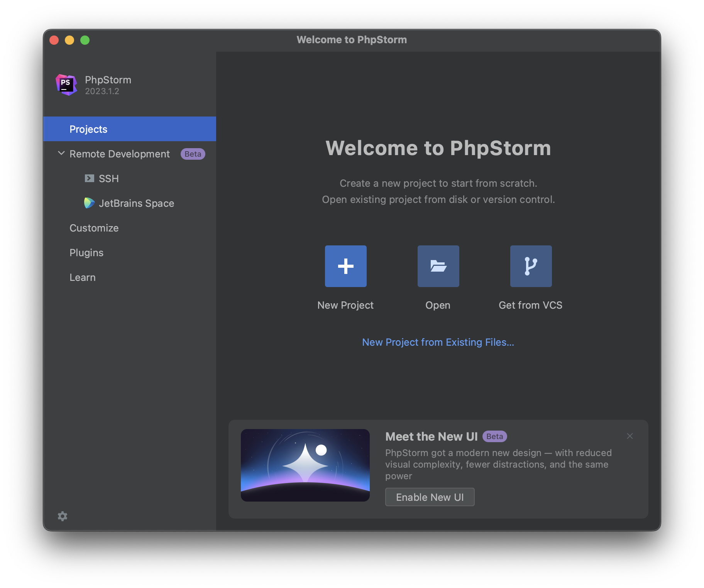Open the Learn section

click(82, 277)
